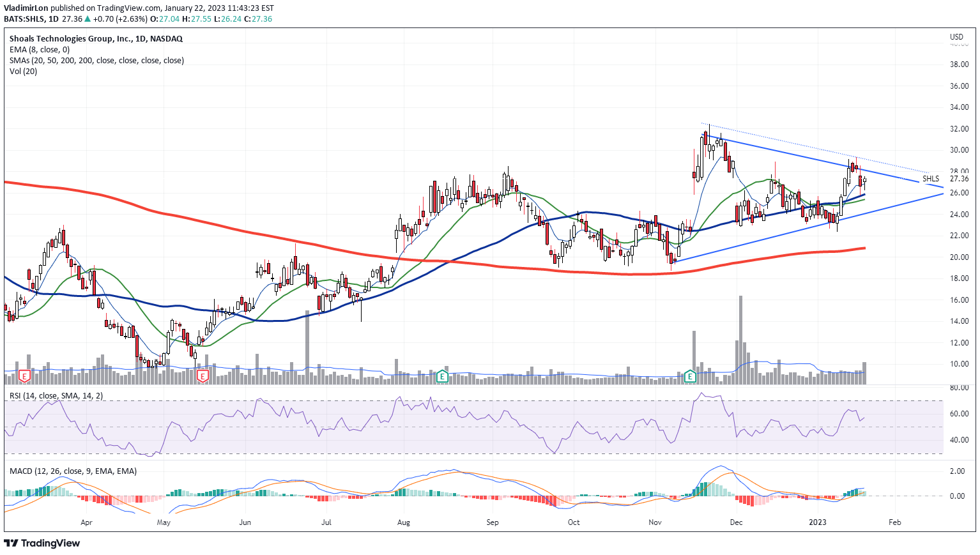The image size is (980, 555).
Task: Click the 36.00 price axis label
Action: [959, 86]
